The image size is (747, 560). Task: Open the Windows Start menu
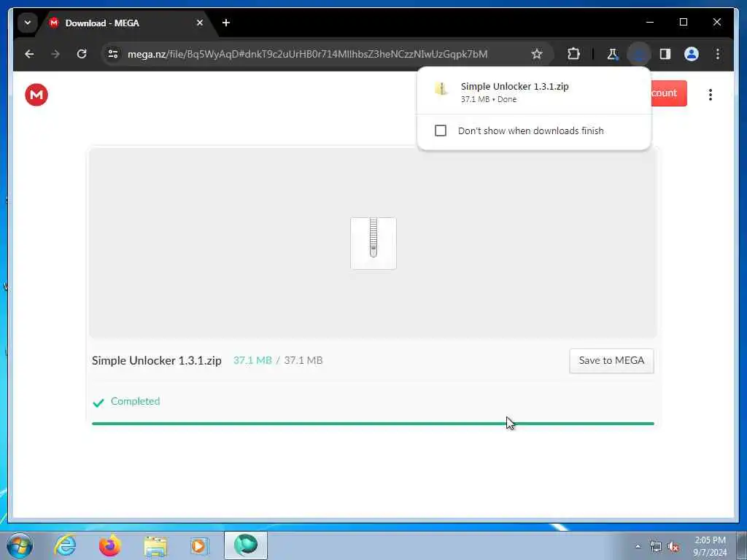tap(20, 545)
